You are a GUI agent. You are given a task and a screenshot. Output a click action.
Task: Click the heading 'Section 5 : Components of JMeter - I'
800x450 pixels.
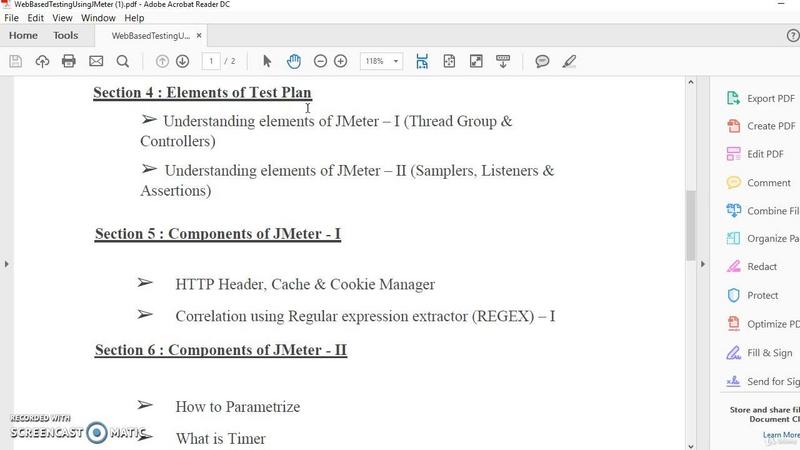pos(218,234)
